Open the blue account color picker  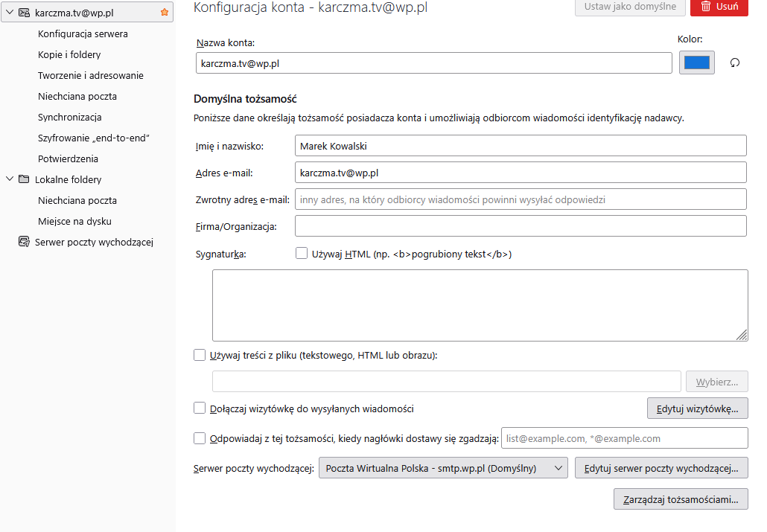[x=696, y=63]
